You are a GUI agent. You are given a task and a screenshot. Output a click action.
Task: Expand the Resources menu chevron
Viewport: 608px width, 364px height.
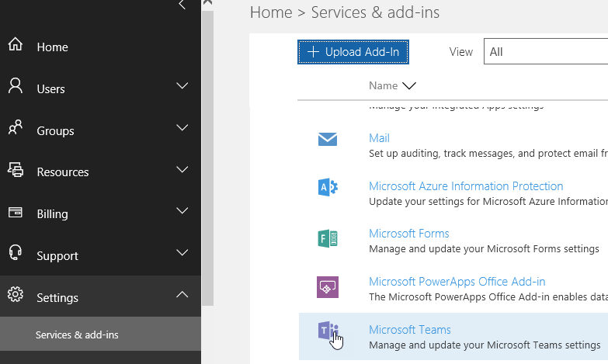click(182, 169)
